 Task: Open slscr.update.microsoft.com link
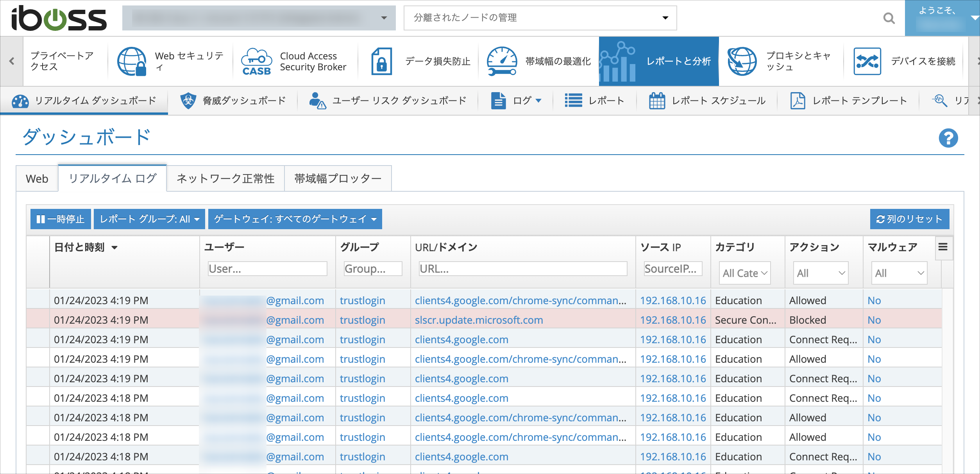pos(479,320)
